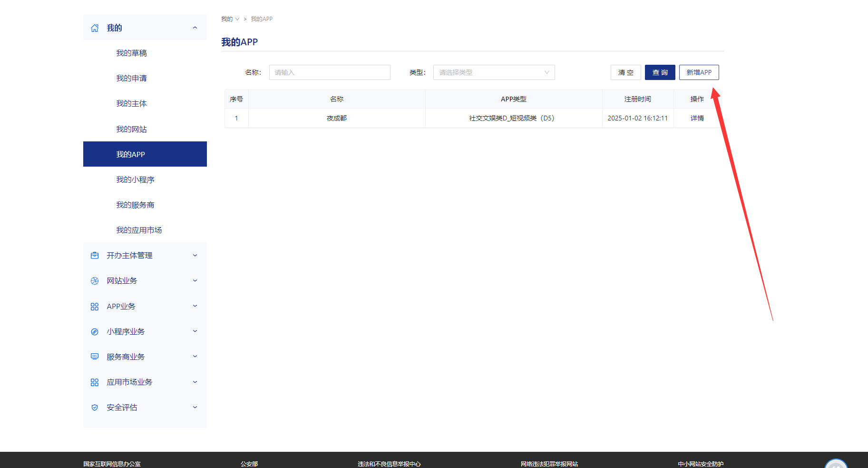The image size is (868, 468).
Task: Focus the 名称 input field
Action: pos(330,72)
